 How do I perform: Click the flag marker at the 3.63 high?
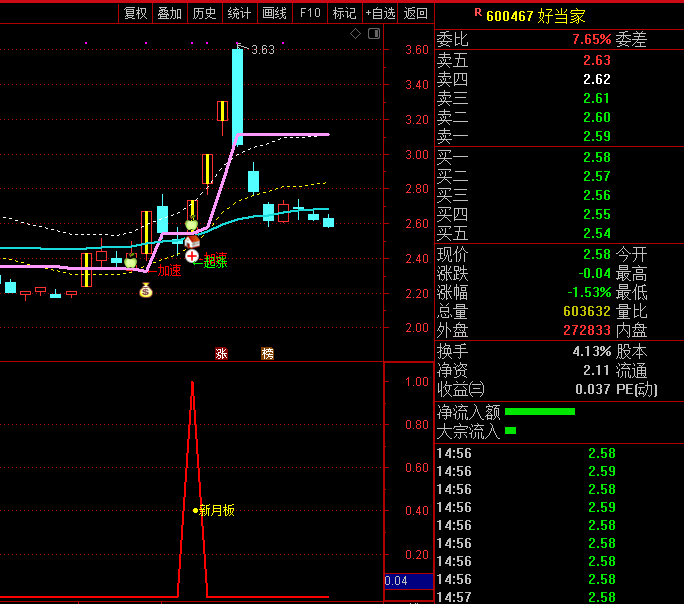[240, 46]
